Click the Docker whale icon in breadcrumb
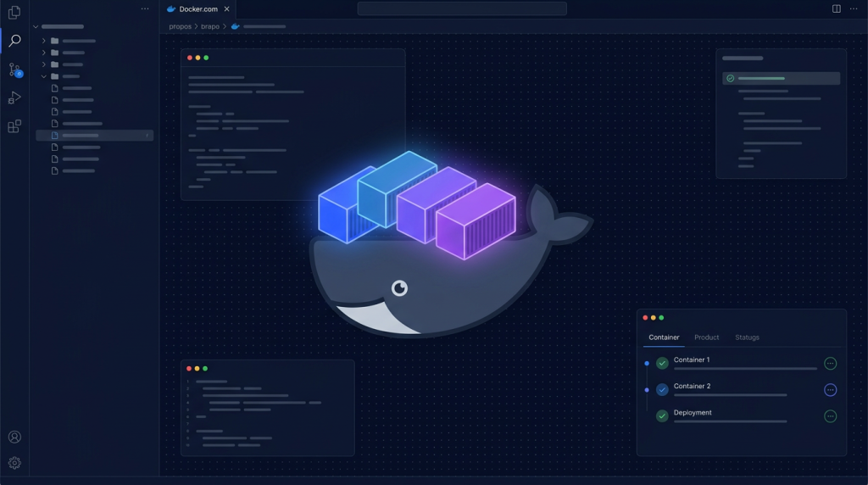Viewport: 868px width, 485px height. [x=236, y=26]
